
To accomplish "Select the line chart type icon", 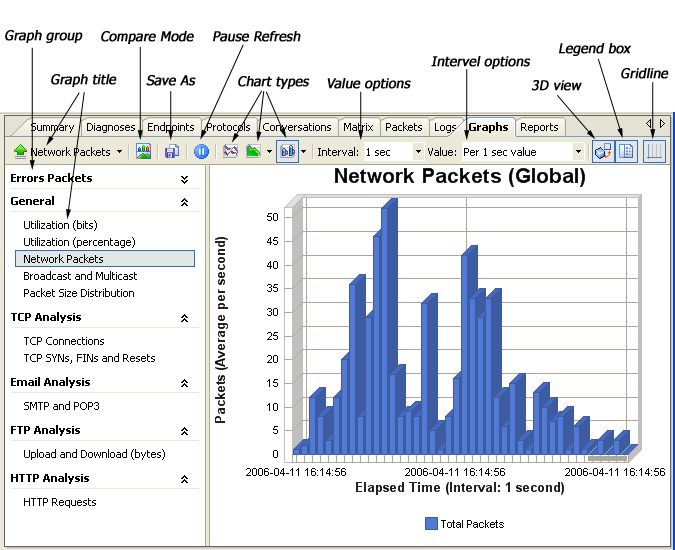I will [x=230, y=151].
